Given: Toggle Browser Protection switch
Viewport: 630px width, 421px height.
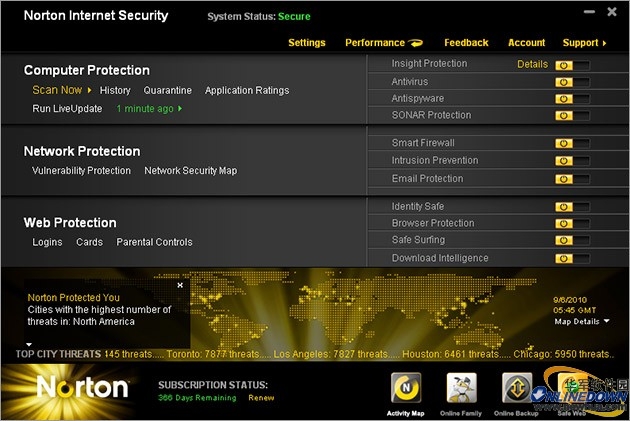Looking at the screenshot, I should pos(572,223).
